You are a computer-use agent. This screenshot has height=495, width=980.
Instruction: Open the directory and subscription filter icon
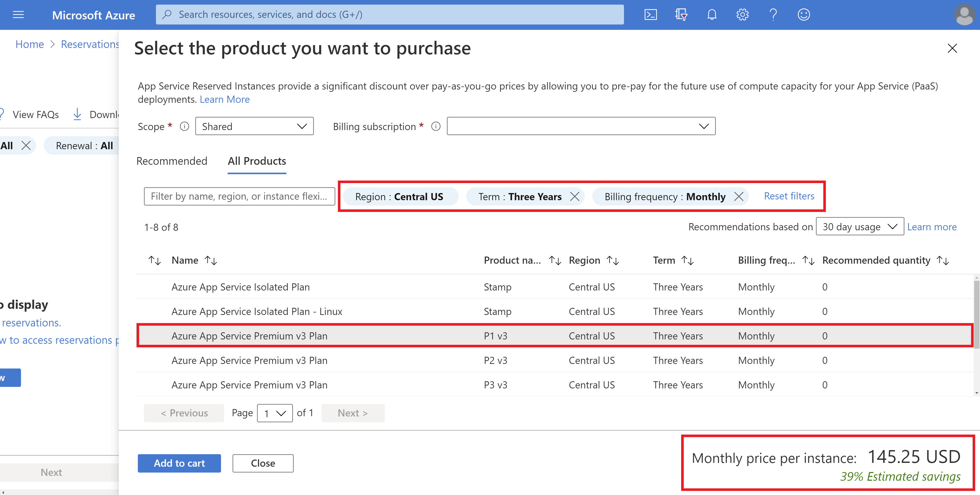pos(681,15)
